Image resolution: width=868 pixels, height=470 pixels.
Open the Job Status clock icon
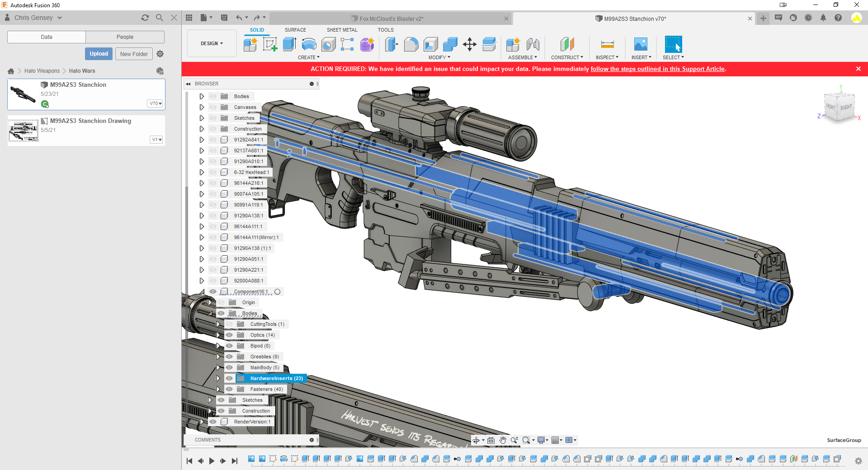(808, 18)
